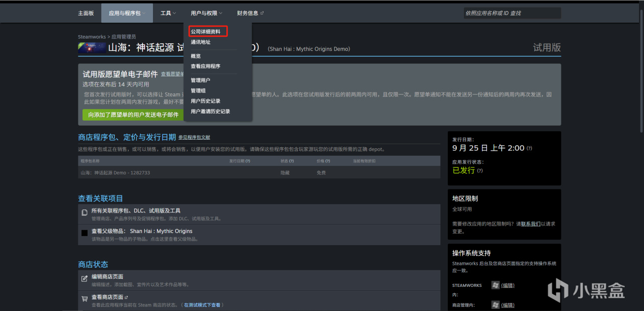Click the (?) help icon after 9 月 25 日 上午 2:00
This screenshot has height=311, width=644.
coord(529,148)
